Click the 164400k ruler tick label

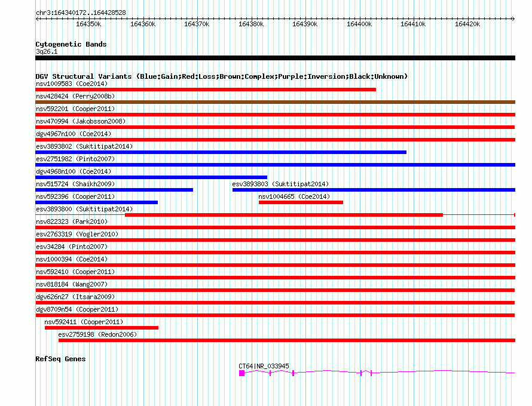point(359,24)
